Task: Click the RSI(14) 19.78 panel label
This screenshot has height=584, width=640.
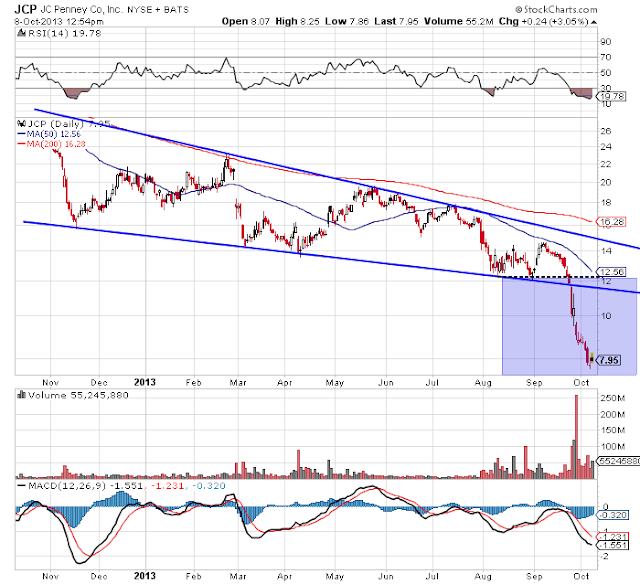Action: [64, 33]
